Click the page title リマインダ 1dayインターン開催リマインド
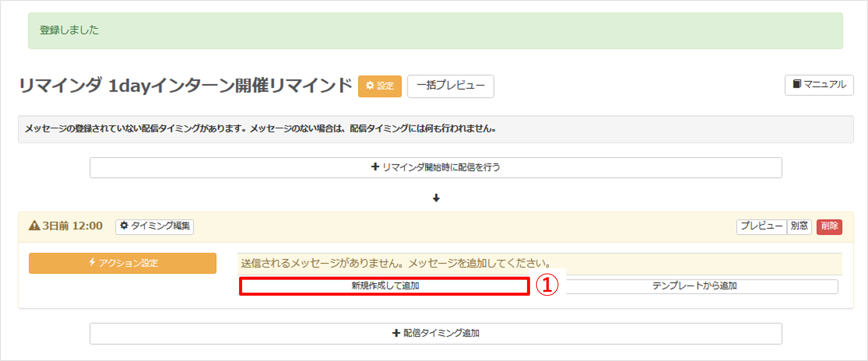The image size is (868, 361). tap(186, 86)
